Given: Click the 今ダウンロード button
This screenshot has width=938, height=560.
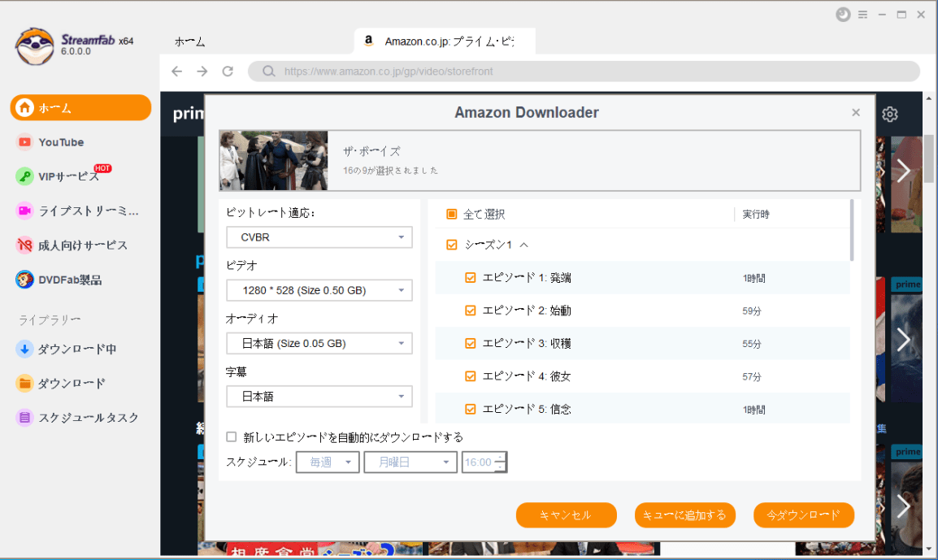Looking at the screenshot, I should click(803, 515).
